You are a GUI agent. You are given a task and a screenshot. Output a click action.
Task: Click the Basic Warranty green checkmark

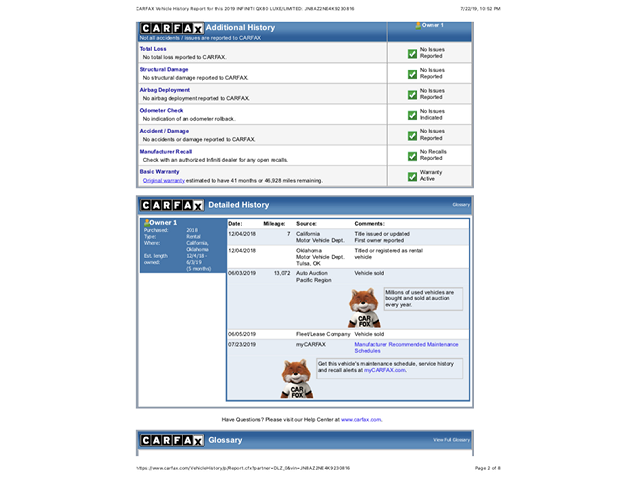[x=412, y=176]
